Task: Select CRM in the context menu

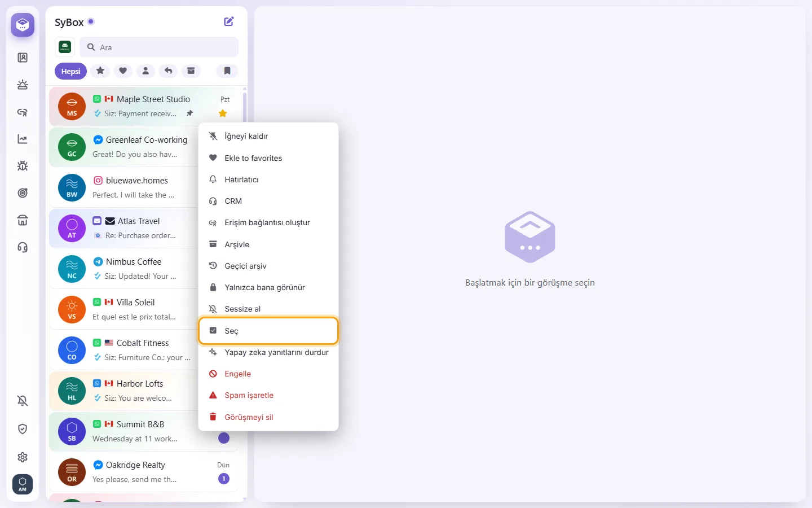Action: click(x=268, y=201)
